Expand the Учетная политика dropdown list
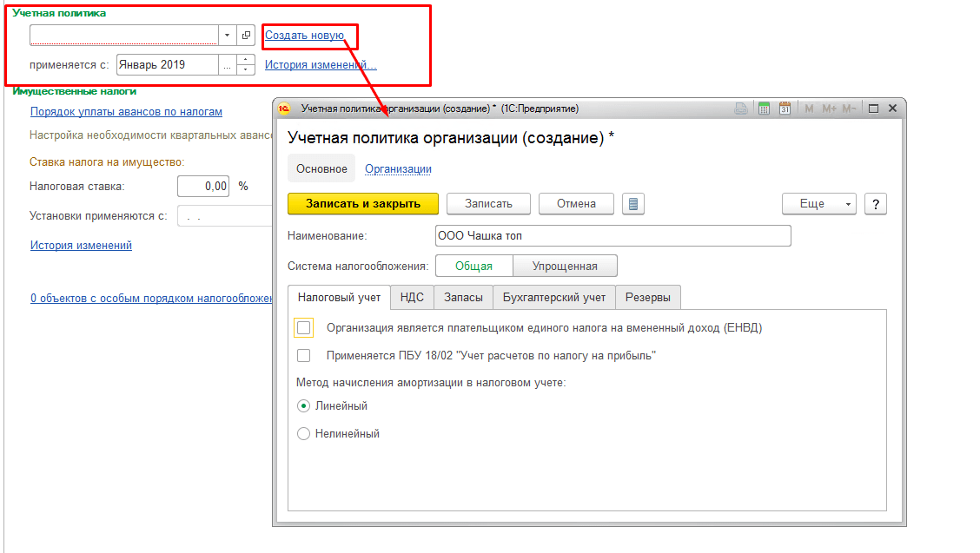This screenshot has width=980, height=553. coord(228,35)
